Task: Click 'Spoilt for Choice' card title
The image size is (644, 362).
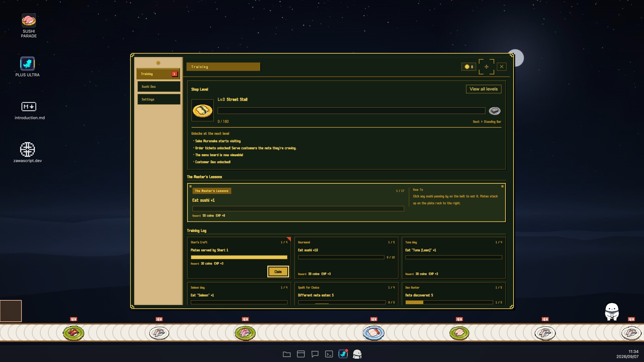Action: 309,288
